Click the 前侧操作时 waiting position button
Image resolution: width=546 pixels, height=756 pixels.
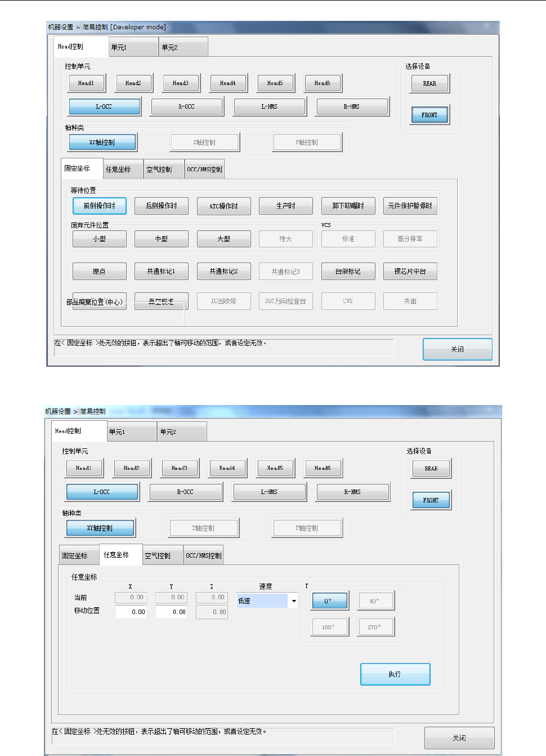[x=100, y=206]
